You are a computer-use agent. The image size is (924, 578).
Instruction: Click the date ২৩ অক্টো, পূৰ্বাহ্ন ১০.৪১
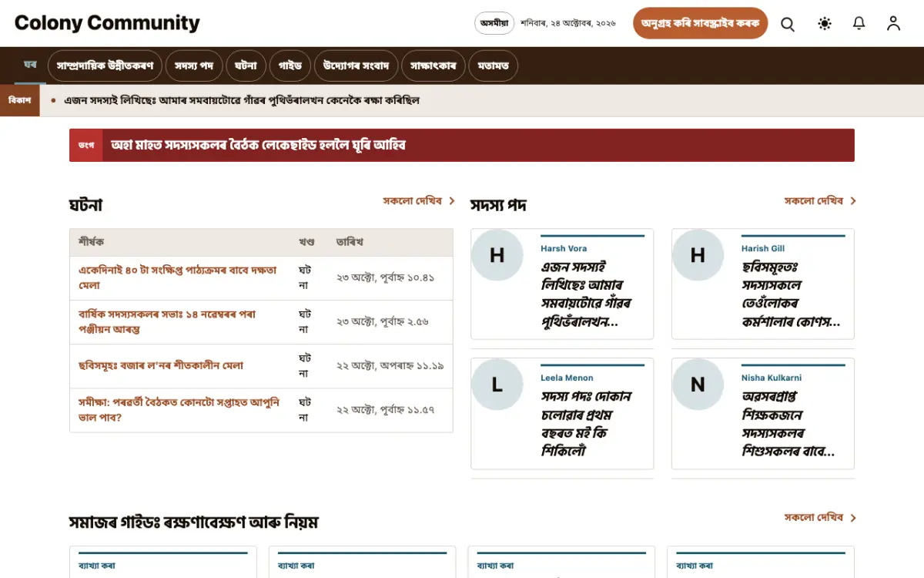pos(386,278)
